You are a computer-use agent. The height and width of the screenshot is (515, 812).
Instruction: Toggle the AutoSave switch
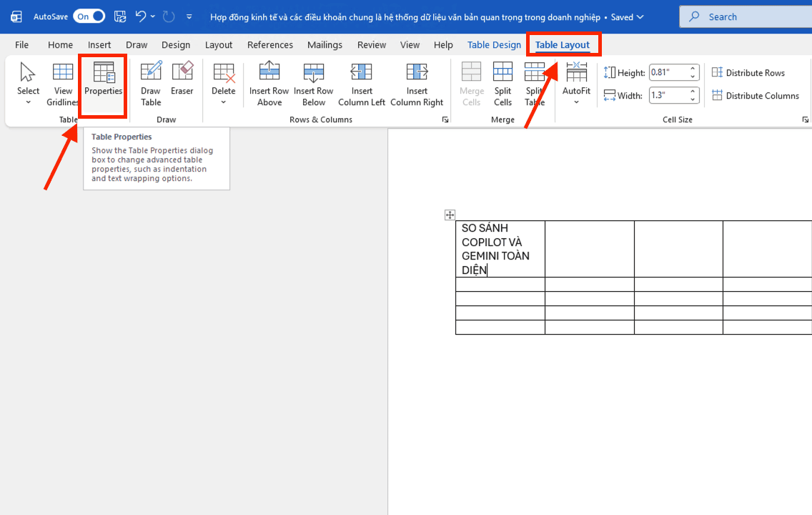point(89,16)
